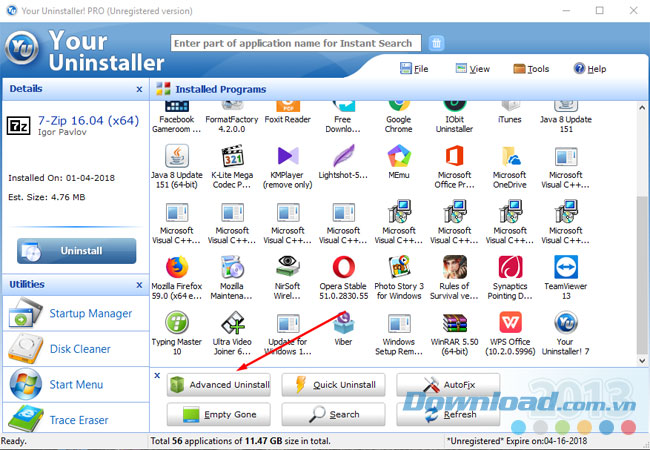Open the File menu
Viewport: 650px width, 450px height.
(x=414, y=69)
